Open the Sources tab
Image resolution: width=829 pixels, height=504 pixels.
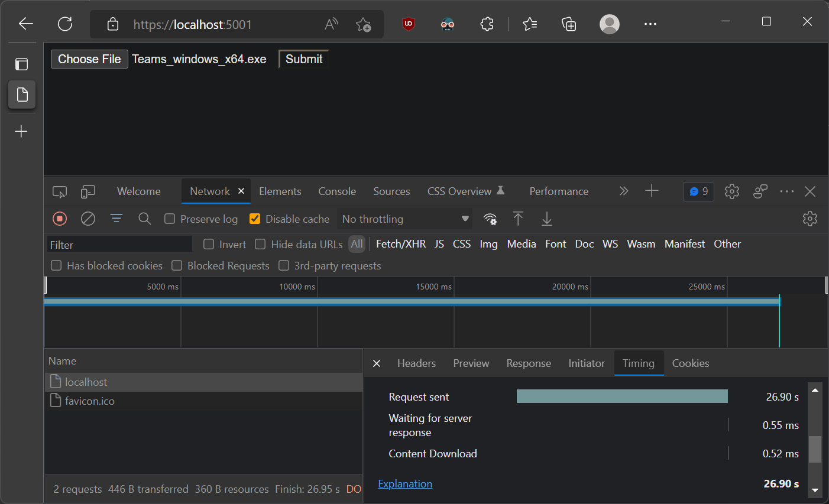click(x=391, y=191)
